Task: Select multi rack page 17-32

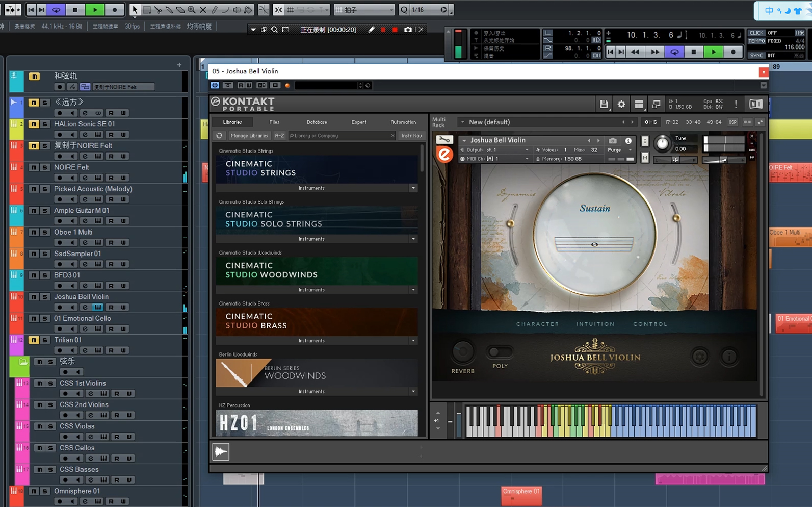Action: coord(672,122)
